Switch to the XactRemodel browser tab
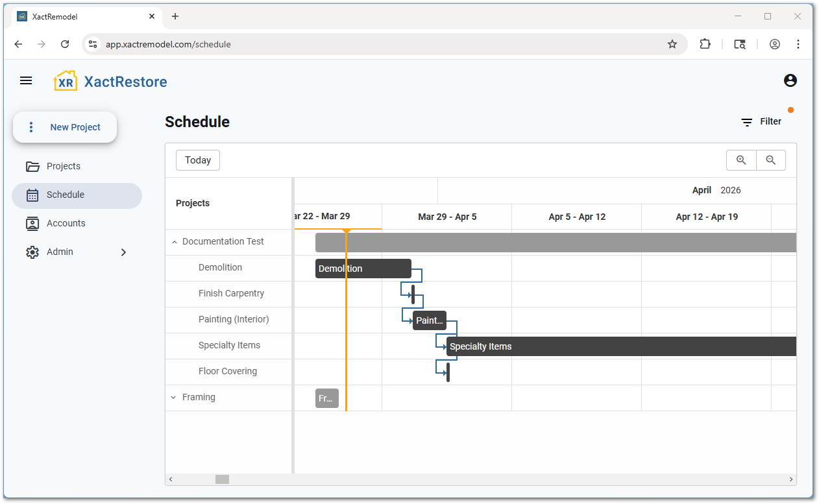819x504 pixels. point(84,16)
